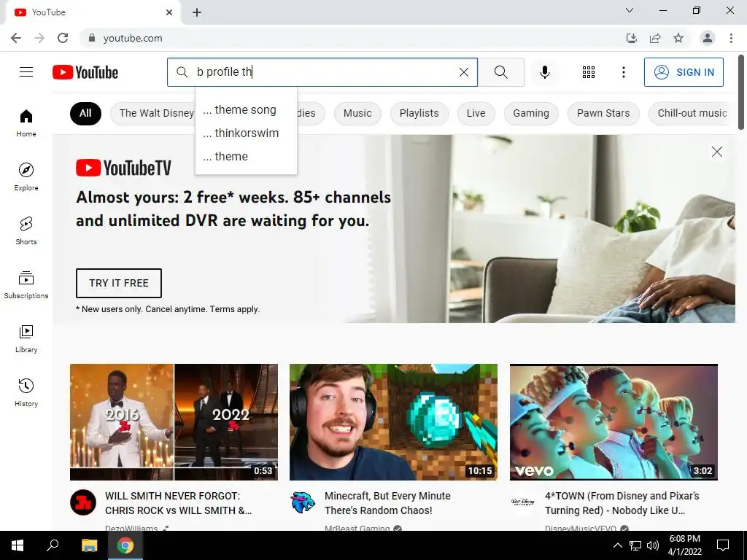747x560 pixels.
Task: Click the browser share icon
Action: click(x=655, y=38)
